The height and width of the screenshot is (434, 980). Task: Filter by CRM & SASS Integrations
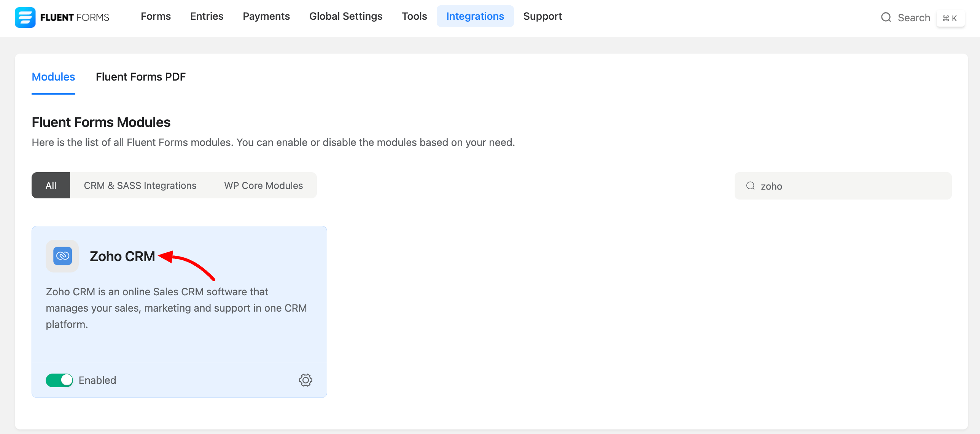pos(140,185)
